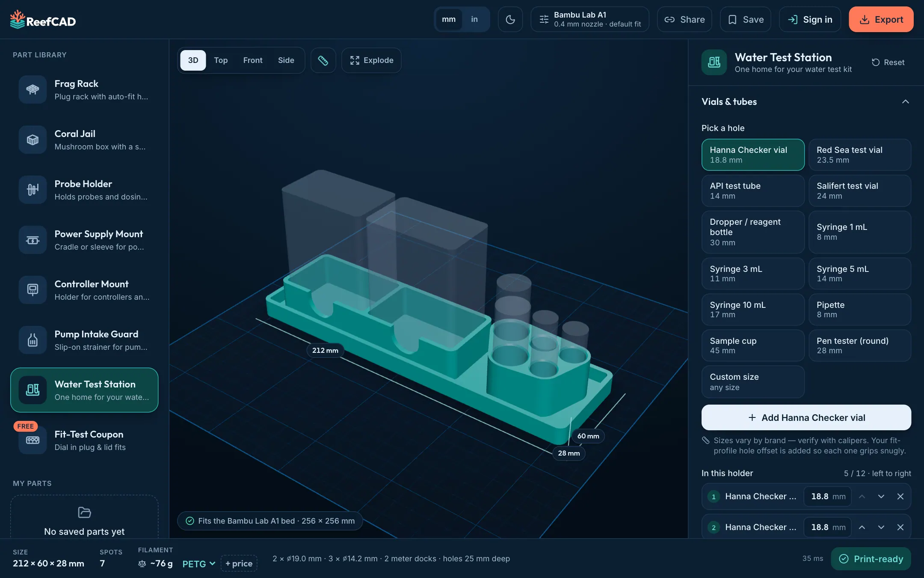Click the Frag Rack part icon
The height and width of the screenshot is (578, 924).
tap(33, 89)
